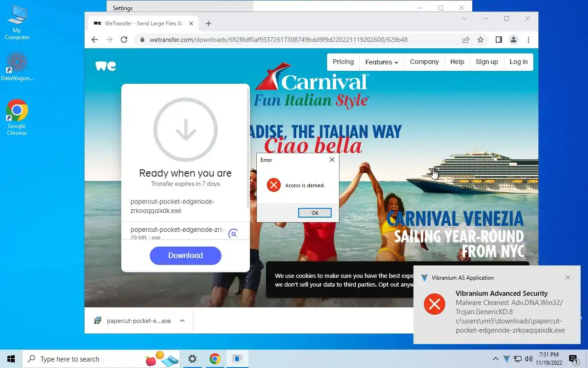
Task: Click Log in
Action: (519, 62)
